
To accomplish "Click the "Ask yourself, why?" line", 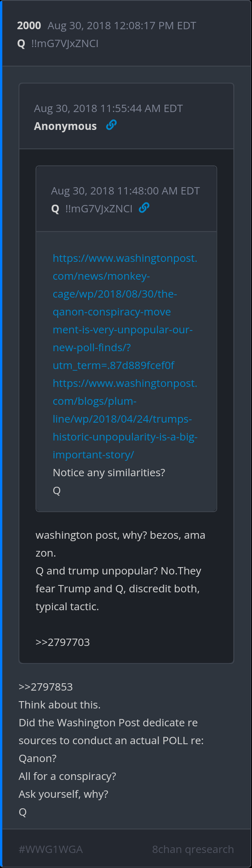I will point(63,794).
